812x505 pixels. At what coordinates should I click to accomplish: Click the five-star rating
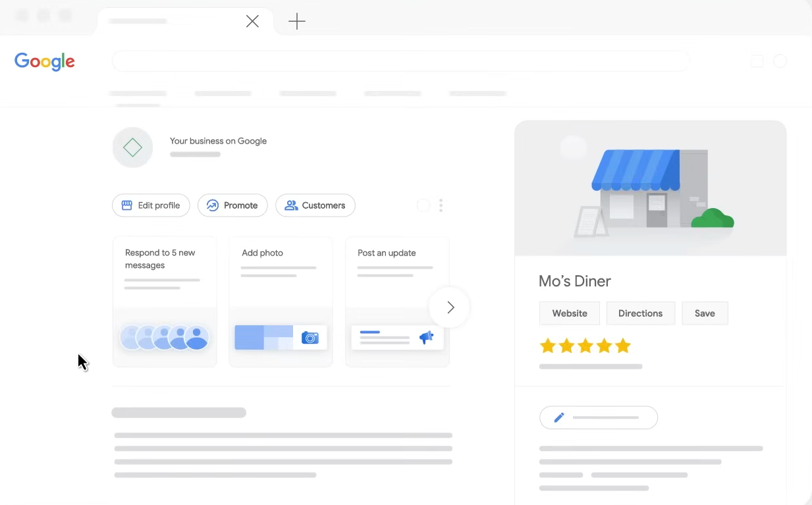(x=585, y=346)
